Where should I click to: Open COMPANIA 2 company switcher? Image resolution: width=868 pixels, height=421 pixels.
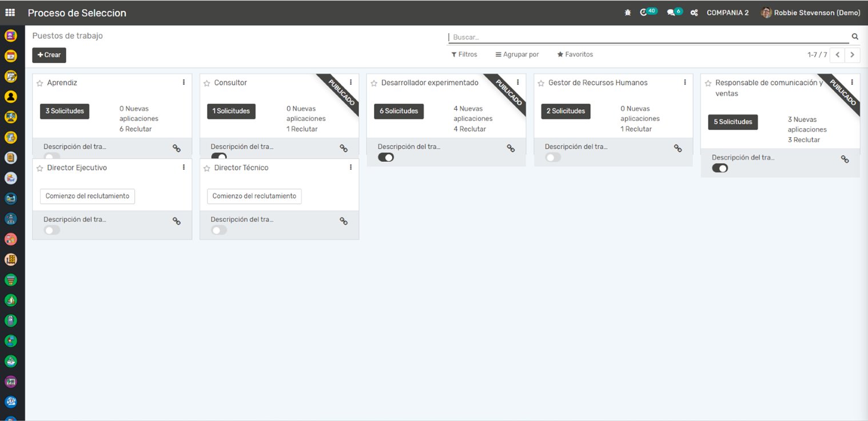coord(727,13)
